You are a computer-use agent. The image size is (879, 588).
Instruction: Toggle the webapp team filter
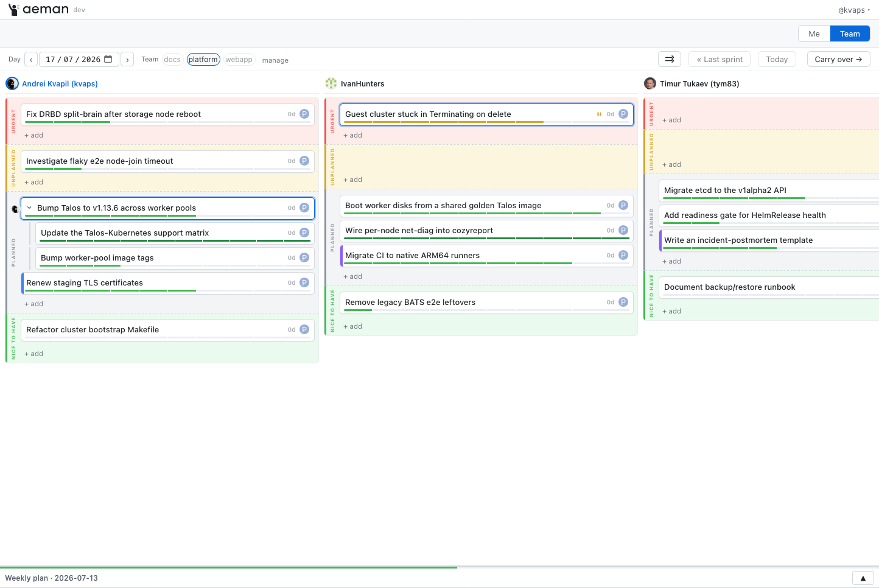pyautogui.click(x=239, y=59)
